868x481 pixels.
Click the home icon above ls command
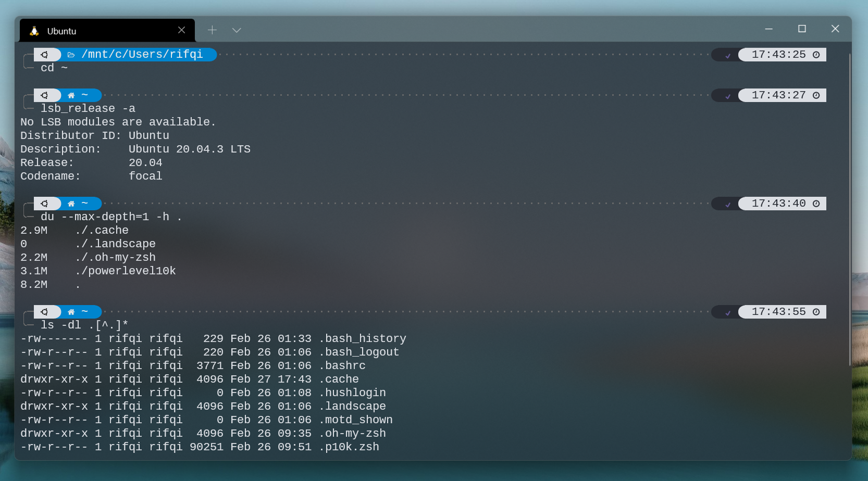tap(71, 312)
